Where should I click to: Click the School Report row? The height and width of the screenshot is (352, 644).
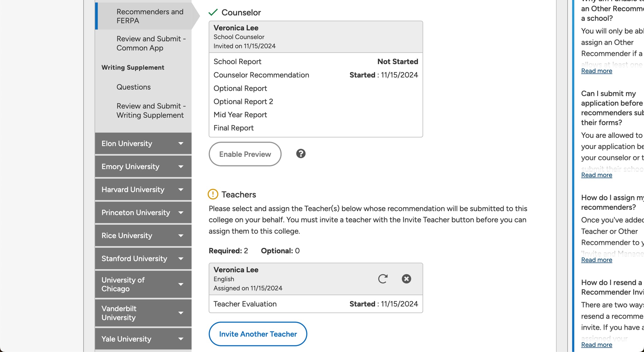click(x=316, y=62)
